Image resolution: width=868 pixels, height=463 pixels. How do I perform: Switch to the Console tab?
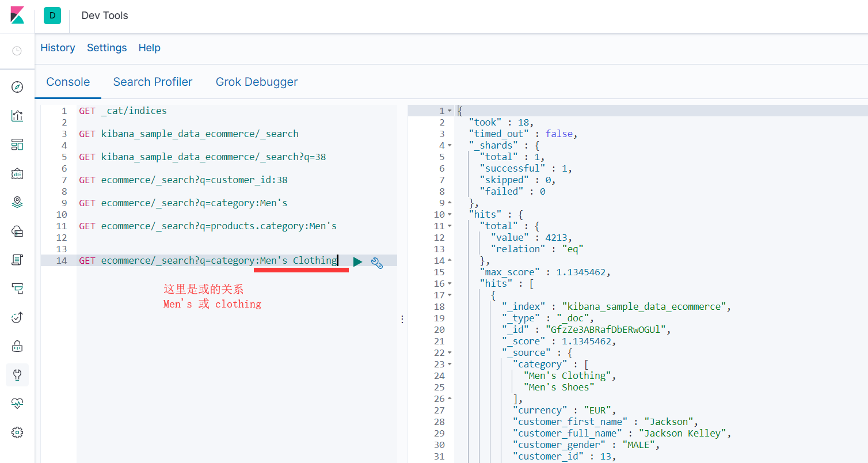(x=68, y=82)
